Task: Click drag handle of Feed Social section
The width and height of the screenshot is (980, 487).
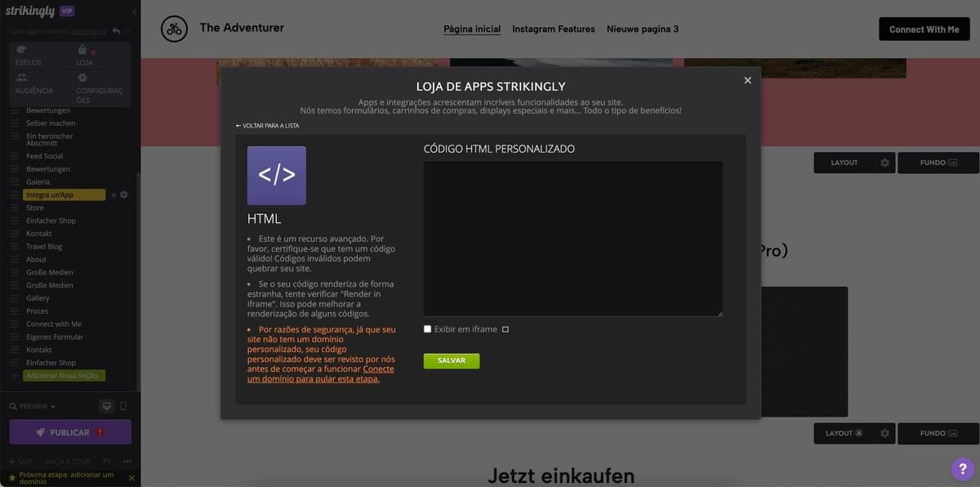Action: 15,156
